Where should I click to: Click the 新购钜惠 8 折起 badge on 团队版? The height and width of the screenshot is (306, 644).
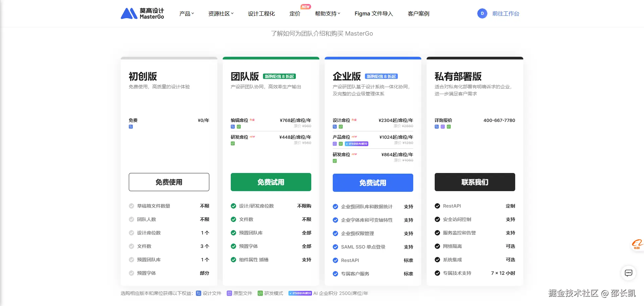point(279,77)
